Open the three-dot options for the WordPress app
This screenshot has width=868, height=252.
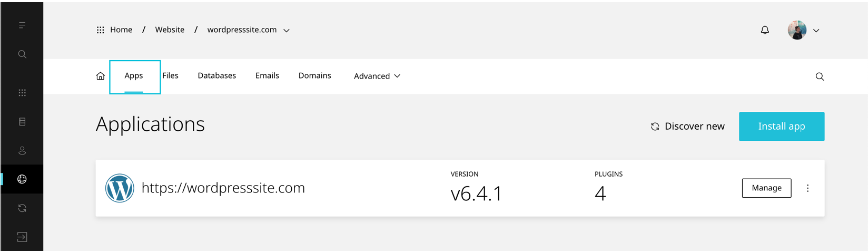coord(807,188)
